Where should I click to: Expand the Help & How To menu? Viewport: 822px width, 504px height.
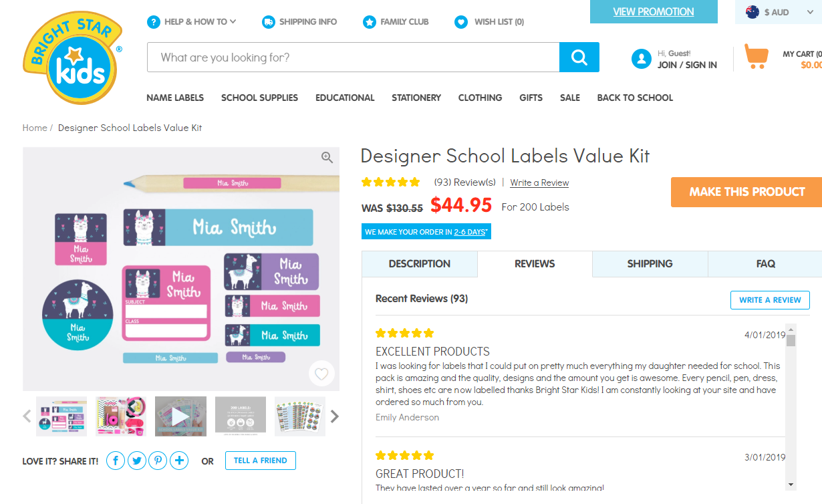click(x=200, y=22)
